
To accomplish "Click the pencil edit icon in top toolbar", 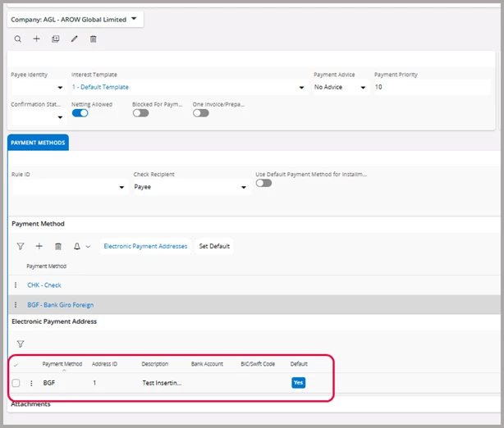I will click(x=74, y=39).
